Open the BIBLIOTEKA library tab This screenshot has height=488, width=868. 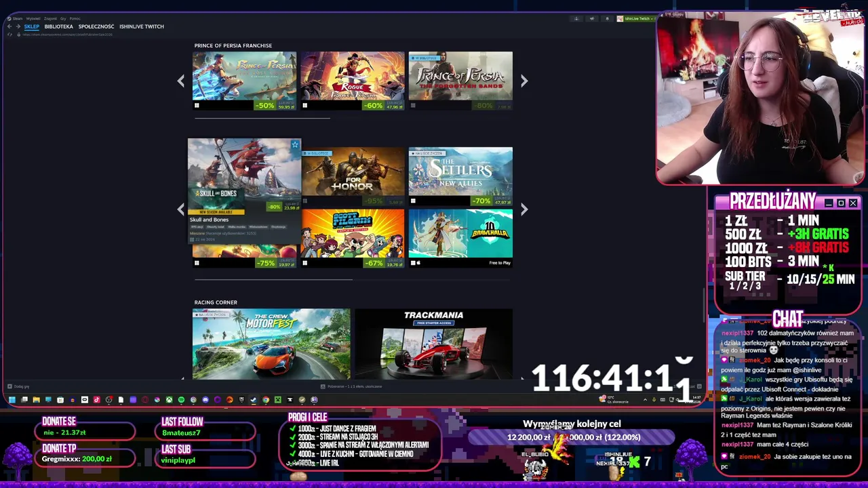point(59,26)
